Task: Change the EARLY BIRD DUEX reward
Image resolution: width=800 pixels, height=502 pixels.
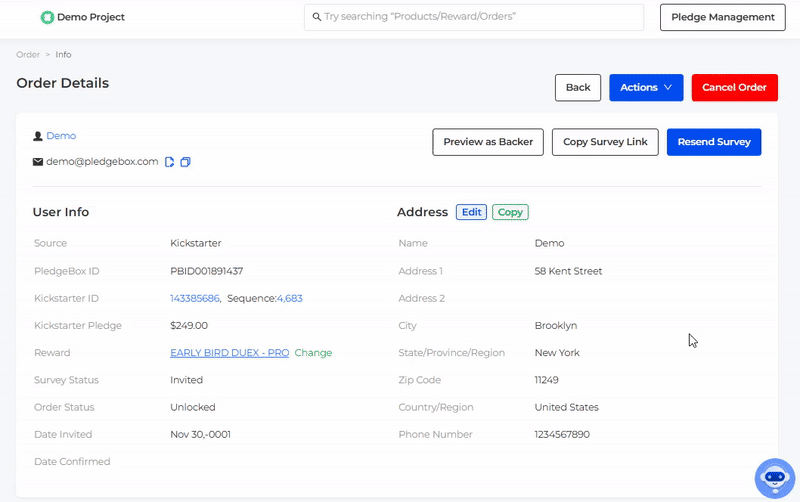Action: (313, 353)
